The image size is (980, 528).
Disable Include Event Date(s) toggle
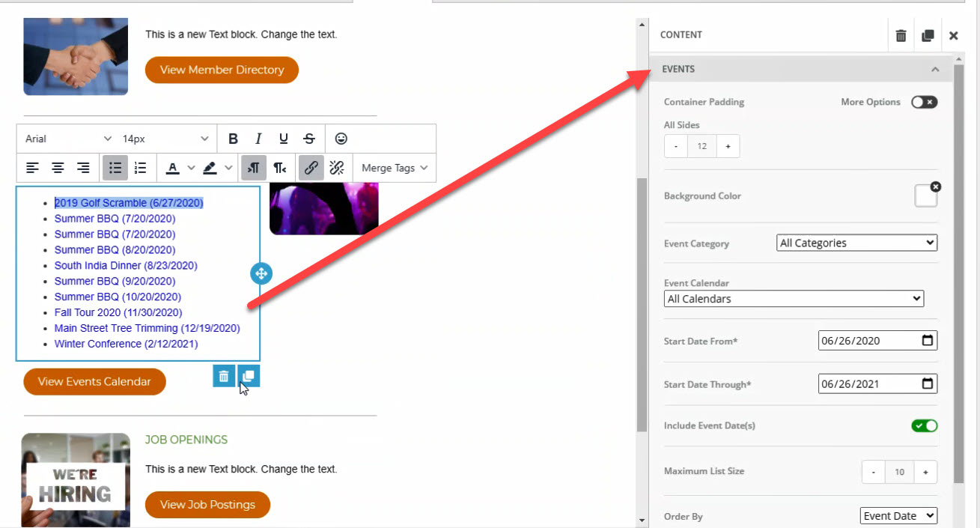924,425
